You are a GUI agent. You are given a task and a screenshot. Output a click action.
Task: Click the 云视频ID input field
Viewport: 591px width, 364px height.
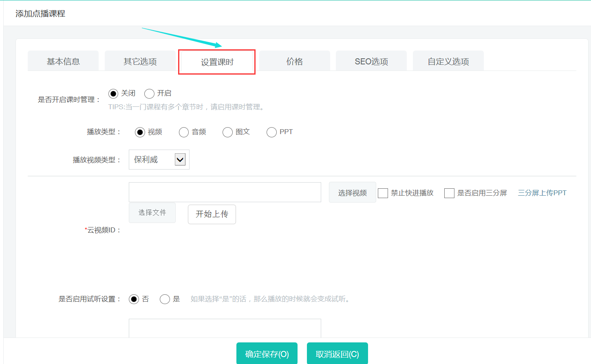pyautogui.click(x=225, y=192)
